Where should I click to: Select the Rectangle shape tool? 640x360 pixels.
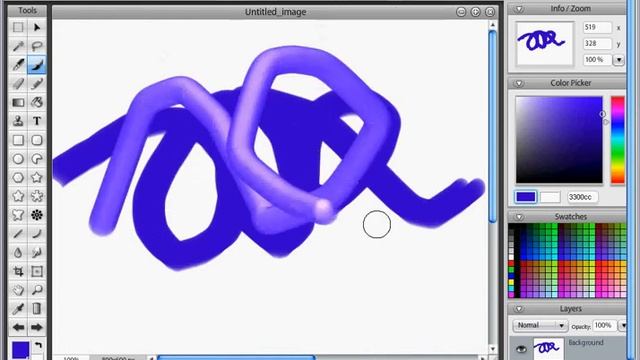[18, 140]
